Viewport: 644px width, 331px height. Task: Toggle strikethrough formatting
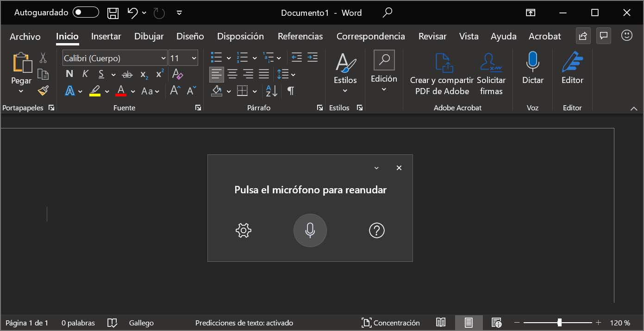(x=127, y=74)
